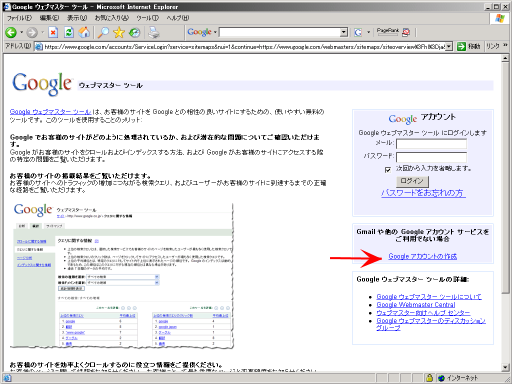Expand the Google toolbar search box dropdown
The height and width of the screenshot is (384, 512).
344,32
